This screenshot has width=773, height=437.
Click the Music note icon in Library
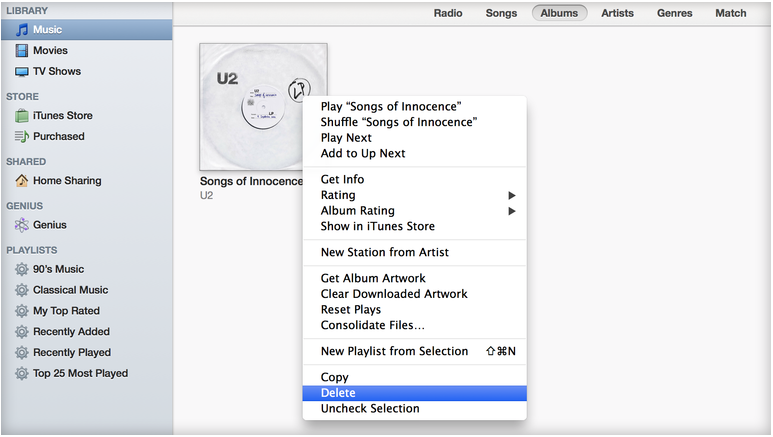tap(22, 30)
